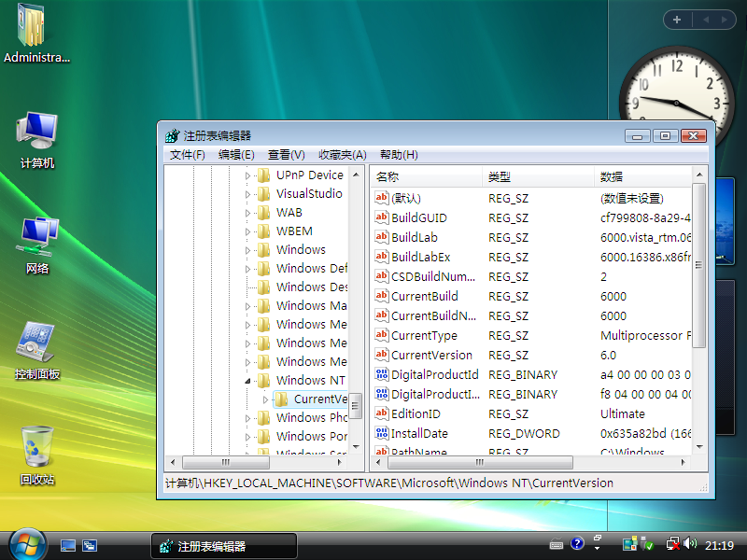Click the BuildLabEx string icon
This screenshot has width=747, height=560.
click(x=382, y=256)
